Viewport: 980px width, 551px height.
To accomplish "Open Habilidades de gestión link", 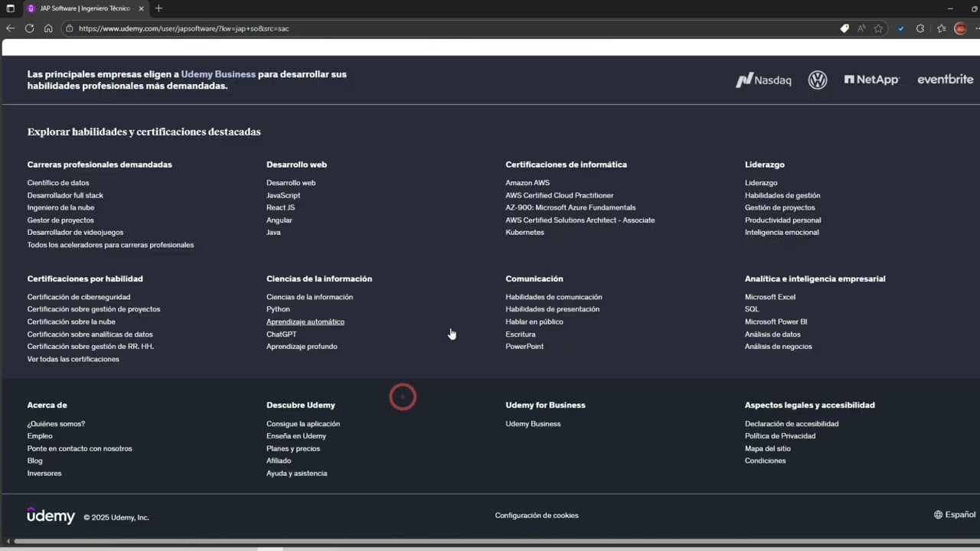I will 782,195.
